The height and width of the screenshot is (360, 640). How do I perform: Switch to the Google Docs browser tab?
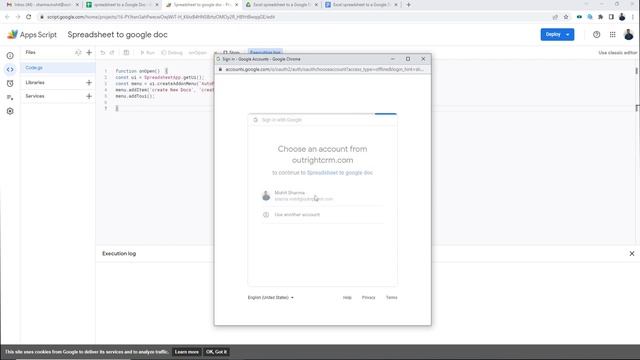click(361, 5)
